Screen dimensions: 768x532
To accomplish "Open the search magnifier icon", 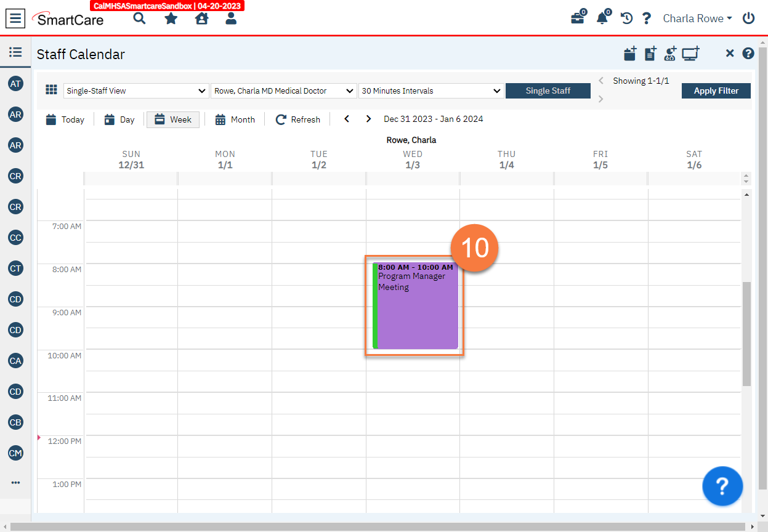I will point(139,18).
